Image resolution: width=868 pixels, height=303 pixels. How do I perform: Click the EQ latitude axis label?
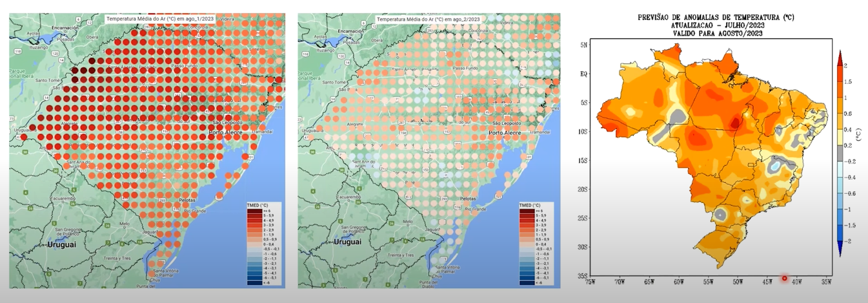(583, 74)
